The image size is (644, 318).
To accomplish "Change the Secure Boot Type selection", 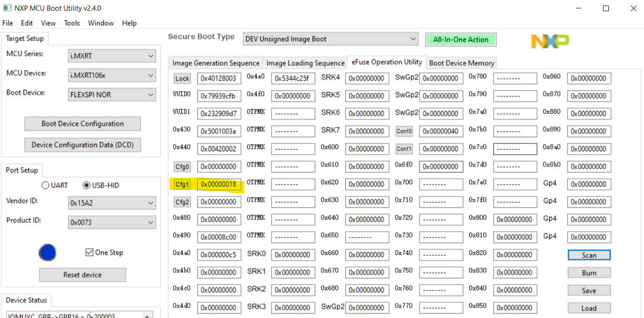I will 330,39.
